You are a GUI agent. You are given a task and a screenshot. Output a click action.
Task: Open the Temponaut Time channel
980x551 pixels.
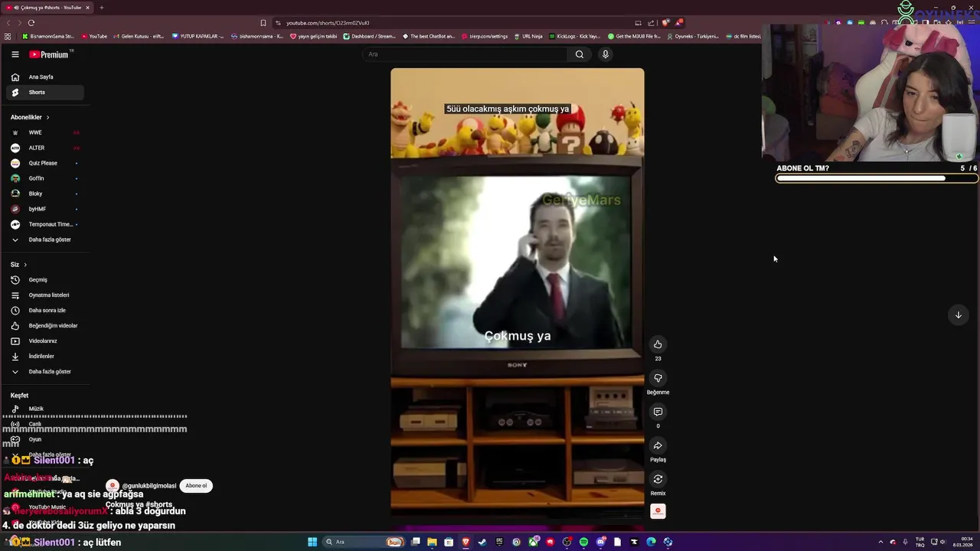click(45, 224)
